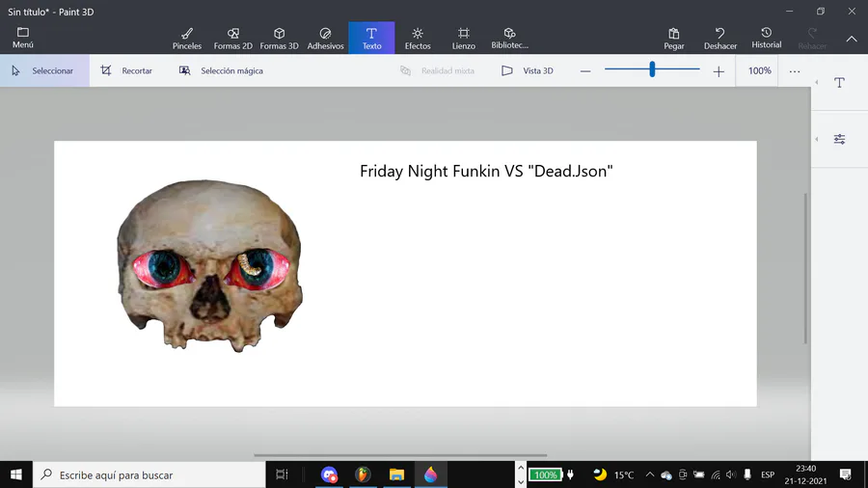Screen dimensions: 868x488
Task: Click the 100% zoom value field
Action: tap(759, 70)
